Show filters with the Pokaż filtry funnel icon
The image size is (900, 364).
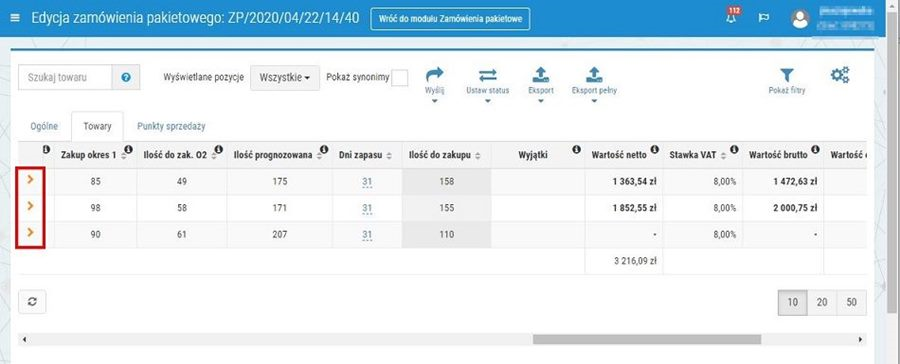786,75
